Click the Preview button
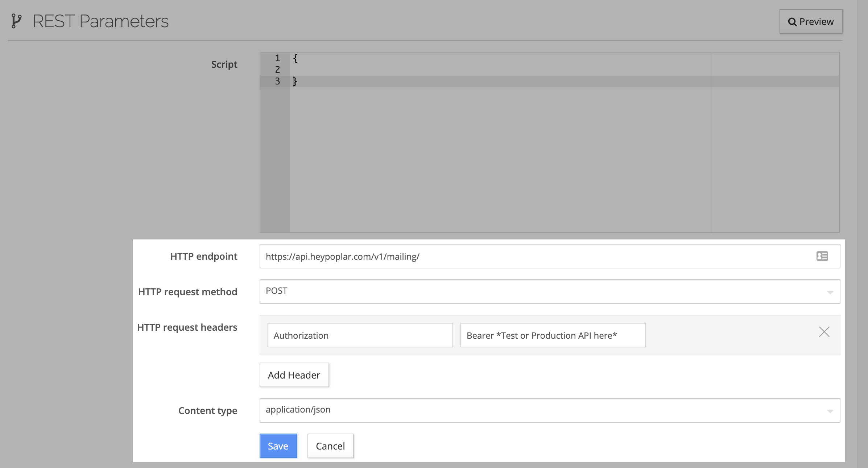 tap(811, 22)
